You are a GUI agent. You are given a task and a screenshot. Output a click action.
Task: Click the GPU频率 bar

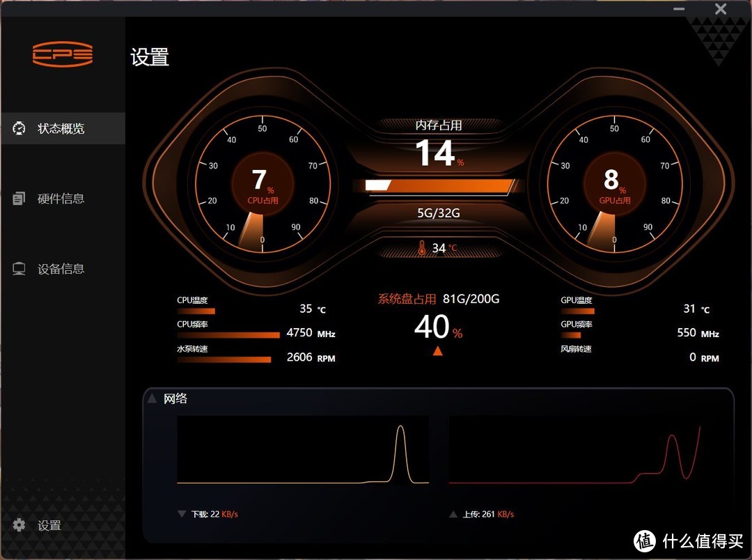tap(571, 335)
